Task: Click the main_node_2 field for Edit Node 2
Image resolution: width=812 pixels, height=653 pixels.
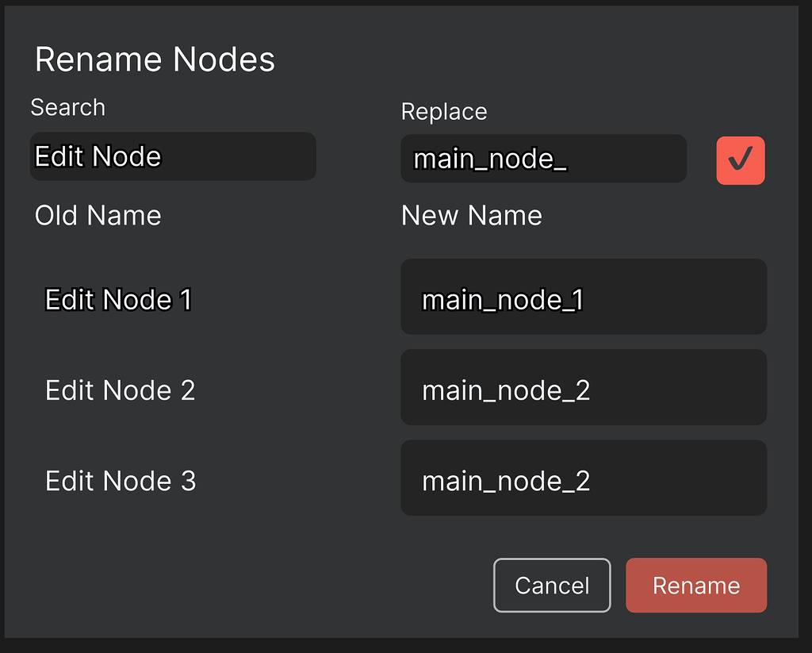Action: coord(584,387)
